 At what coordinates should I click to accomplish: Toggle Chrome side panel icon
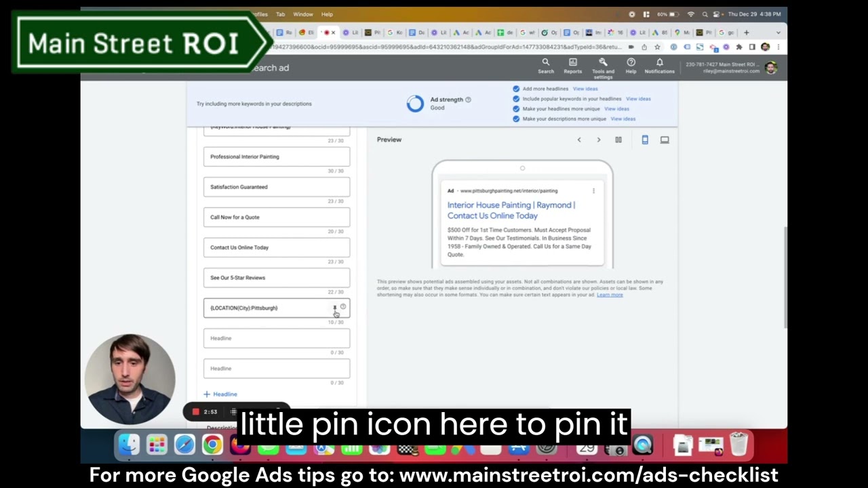752,47
